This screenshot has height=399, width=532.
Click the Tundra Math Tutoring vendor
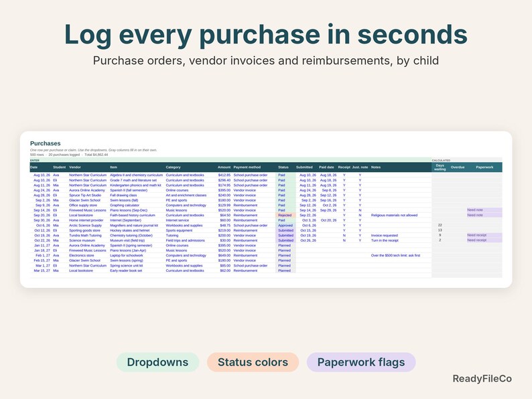click(x=85, y=235)
